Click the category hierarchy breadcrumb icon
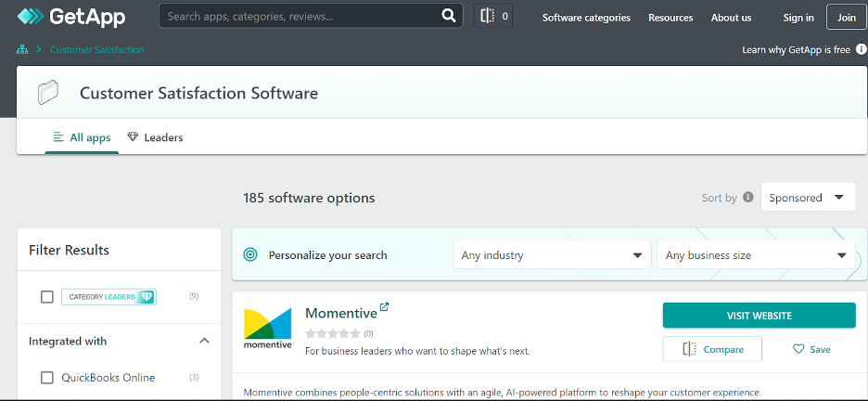 22,50
